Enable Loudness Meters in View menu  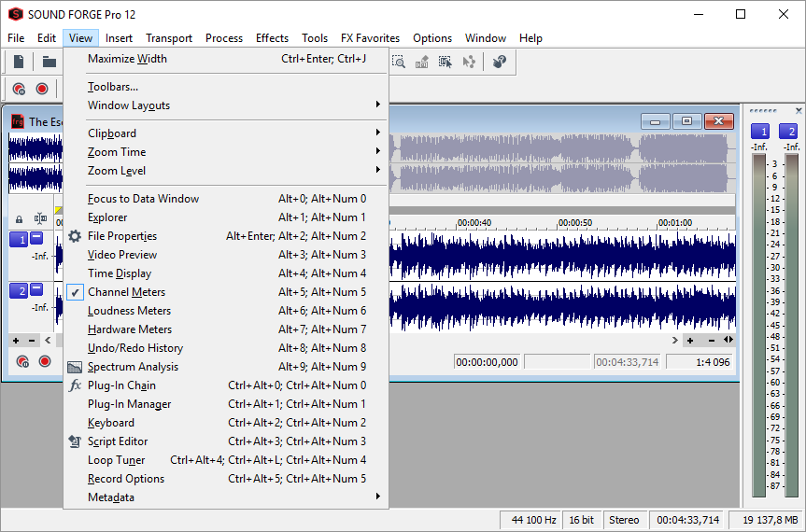click(x=226, y=311)
